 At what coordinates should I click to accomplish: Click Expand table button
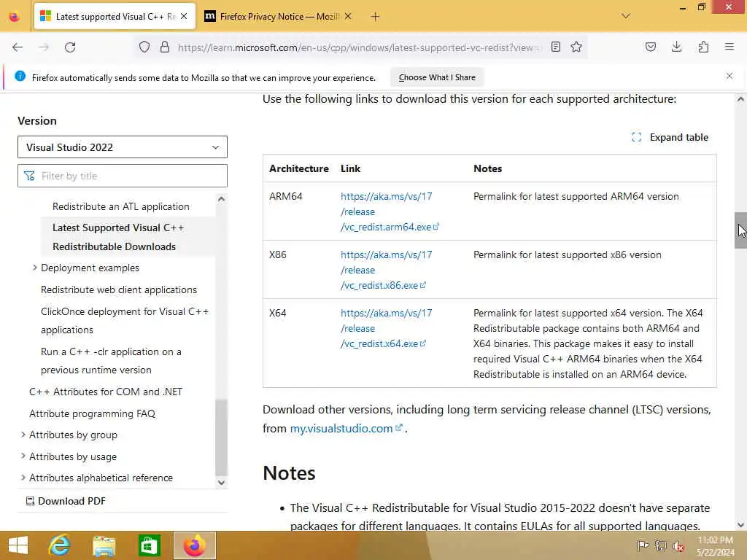click(x=670, y=137)
